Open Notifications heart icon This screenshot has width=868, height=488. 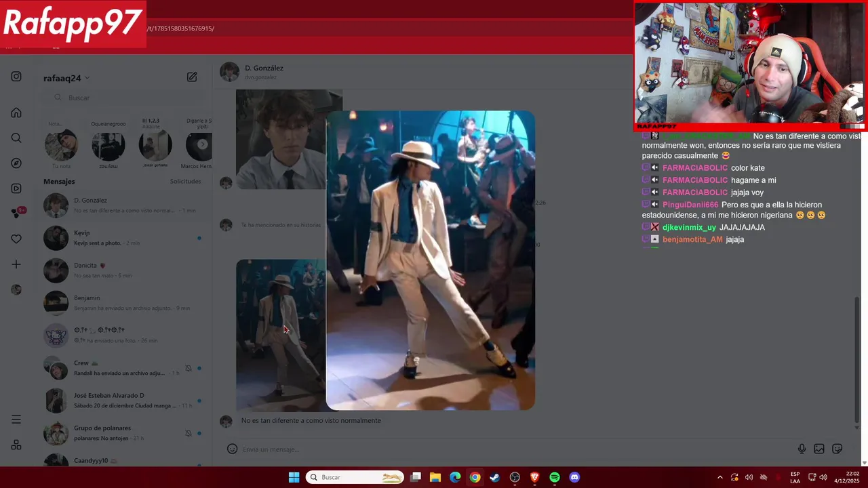[16, 239]
